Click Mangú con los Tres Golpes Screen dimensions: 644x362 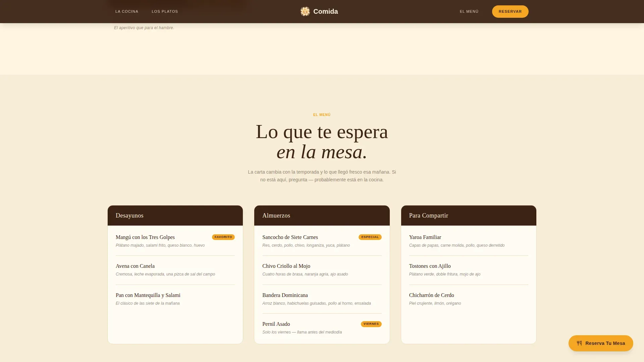(145, 237)
